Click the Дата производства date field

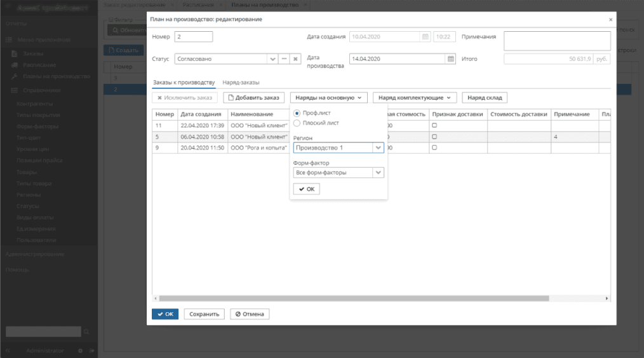[397, 59]
